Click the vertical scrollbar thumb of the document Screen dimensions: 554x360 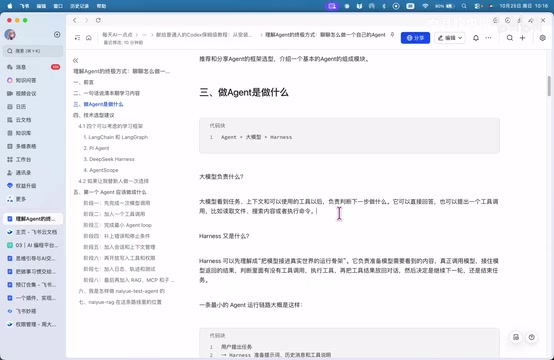click(549, 86)
